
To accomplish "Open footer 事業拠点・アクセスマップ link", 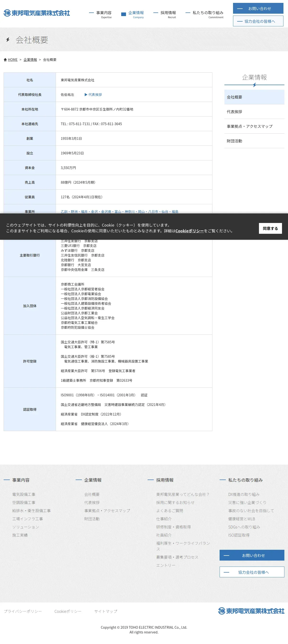I will click(107, 510).
